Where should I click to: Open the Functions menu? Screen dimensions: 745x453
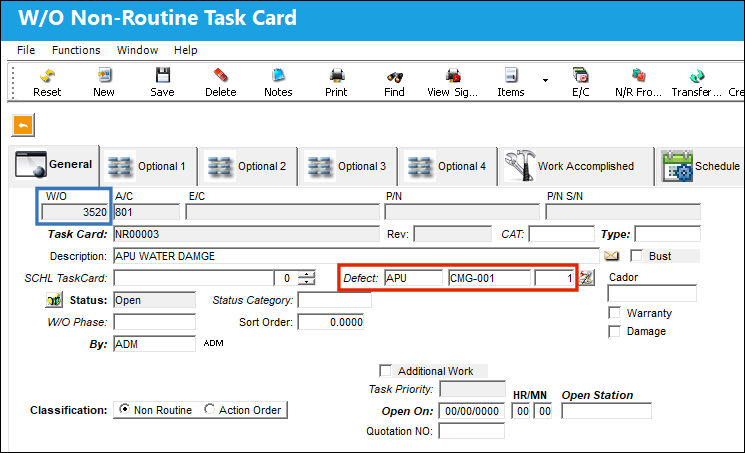point(76,50)
